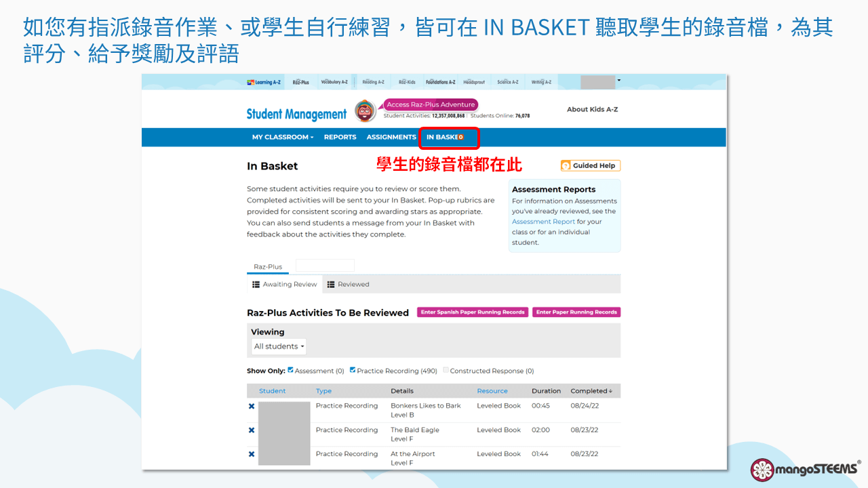The height and width of the screenshot is (488, 868).
Task: Click the Student Management heading logo
Action: 296,115
